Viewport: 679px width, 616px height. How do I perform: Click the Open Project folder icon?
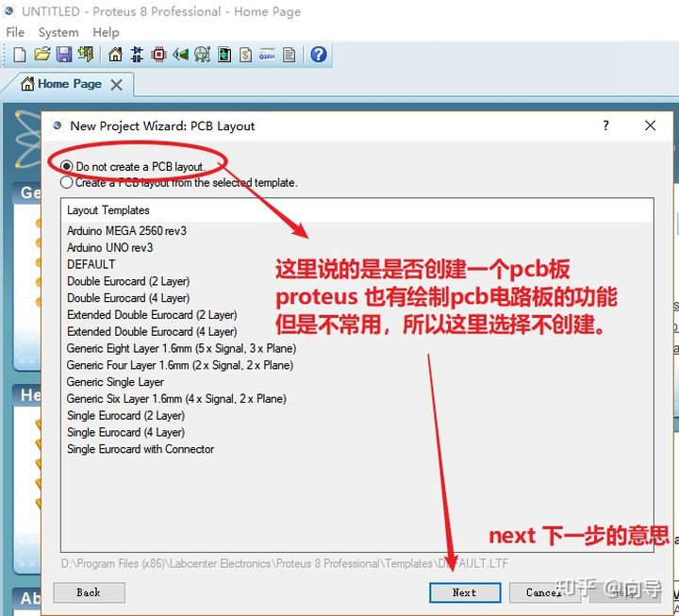[42, 55]
